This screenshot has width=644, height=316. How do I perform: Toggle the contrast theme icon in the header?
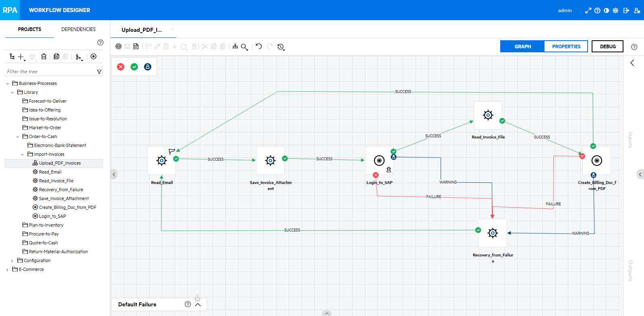point(607,10)
